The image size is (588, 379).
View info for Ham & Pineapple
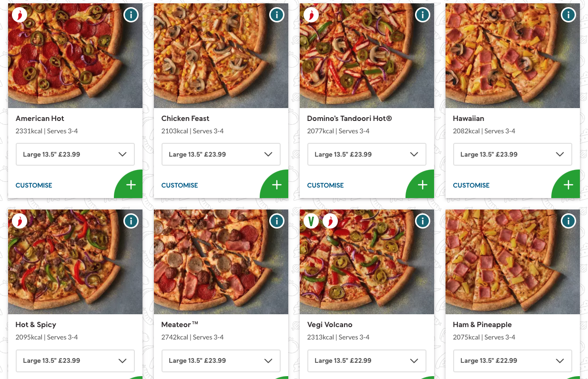coord(568,221)
